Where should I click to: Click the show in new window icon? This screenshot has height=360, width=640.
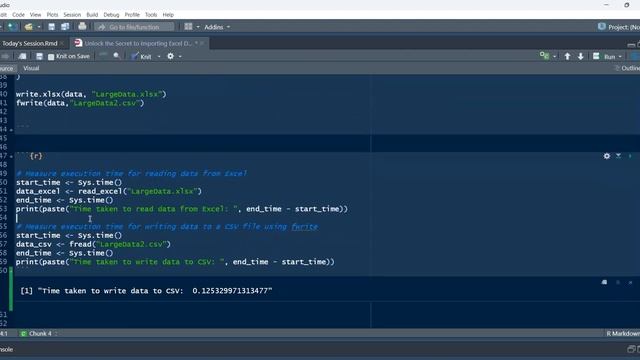pyautogui.click(x=22, y=56)
